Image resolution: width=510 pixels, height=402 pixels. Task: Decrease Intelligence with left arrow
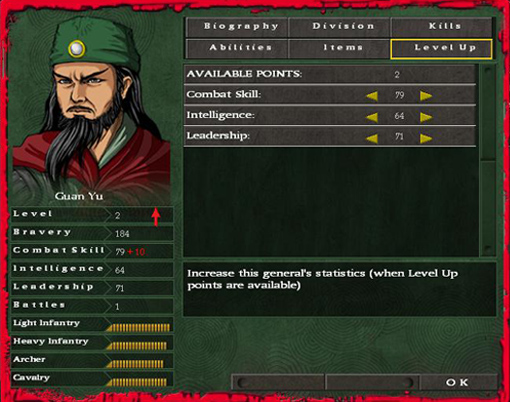tap(372, 117)
